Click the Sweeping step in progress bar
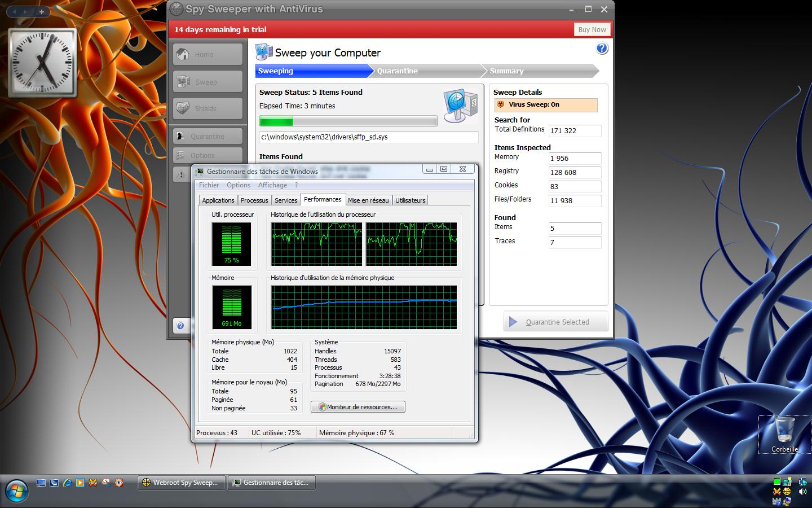This screenshot has width=812, height=508. 314,71
